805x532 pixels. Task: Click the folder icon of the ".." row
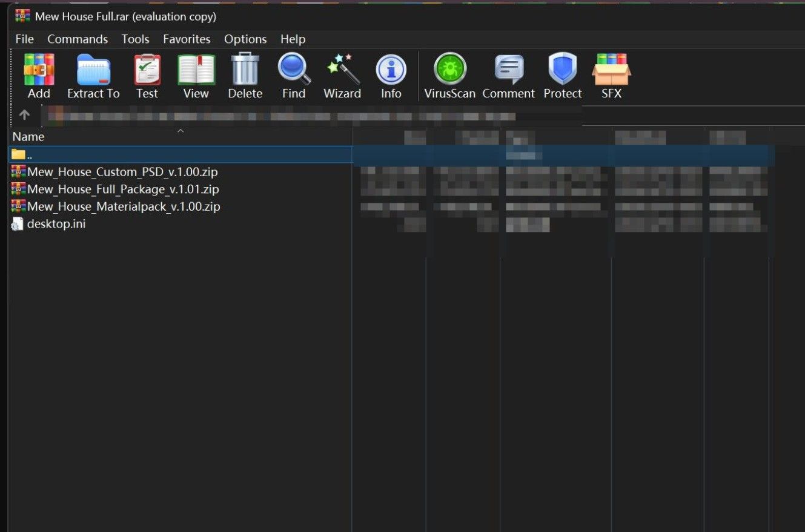tap(18, 154)
